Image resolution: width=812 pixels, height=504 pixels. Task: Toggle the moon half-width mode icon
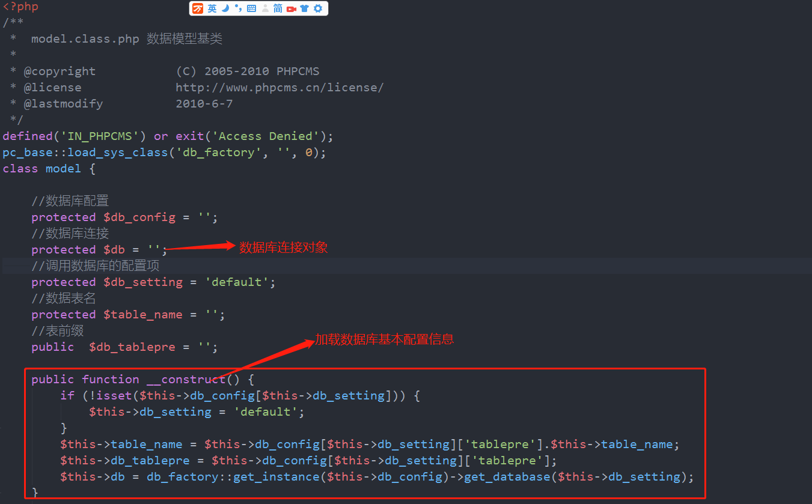(225, 8)
